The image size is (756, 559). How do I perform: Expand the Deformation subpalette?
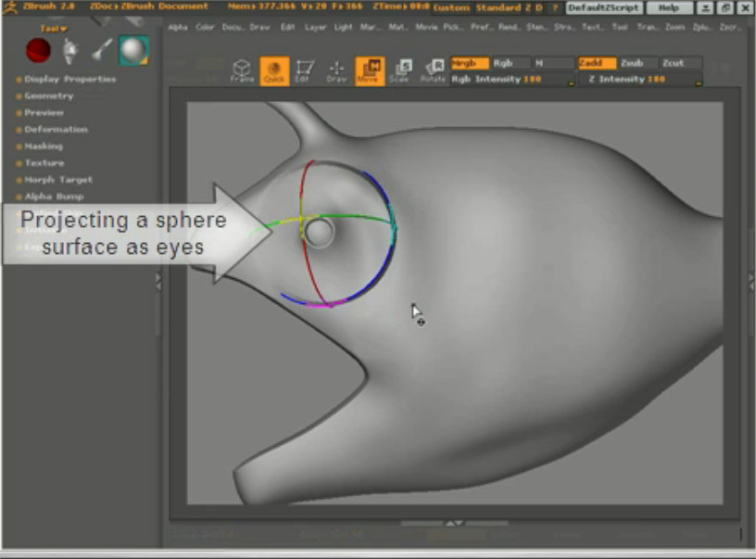(x=56, y=129)
